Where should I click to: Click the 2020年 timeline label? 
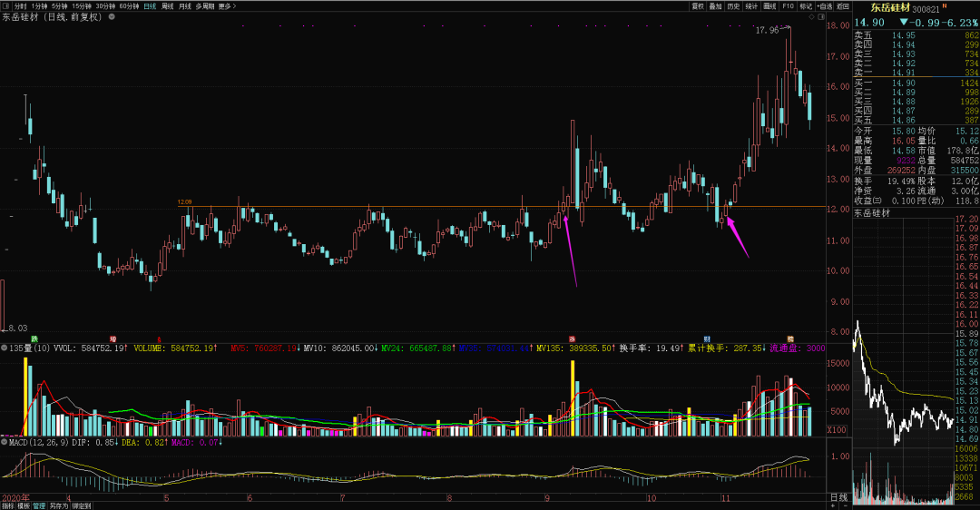click(15, 497)
